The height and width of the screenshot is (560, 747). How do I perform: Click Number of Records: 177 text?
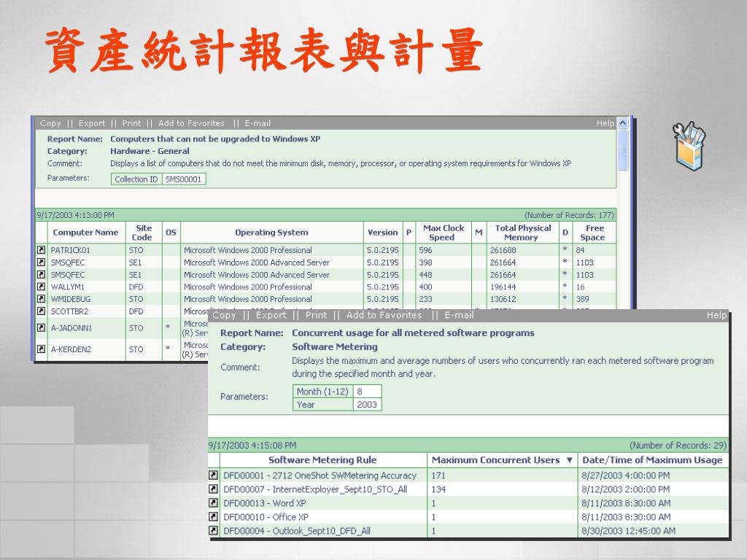(x=569, y=215)
